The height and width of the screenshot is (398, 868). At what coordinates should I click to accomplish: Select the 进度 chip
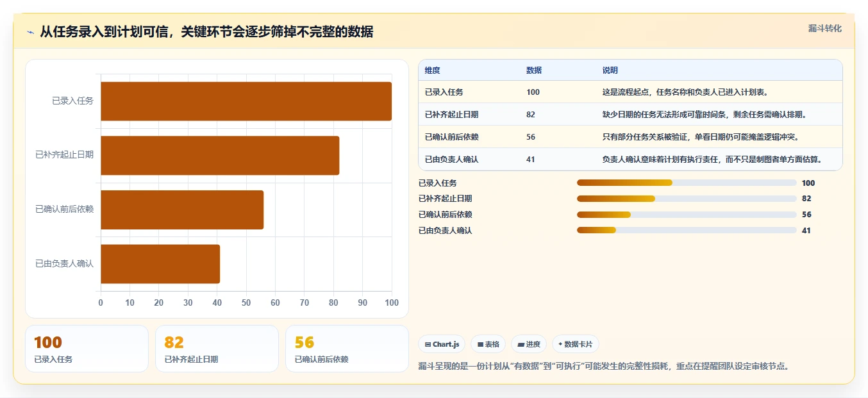pyautogui.click(x=529, y=344)
